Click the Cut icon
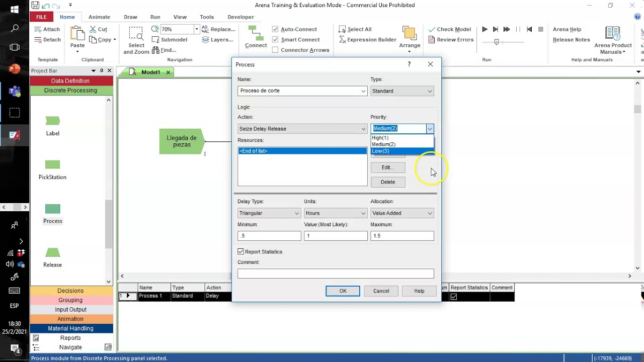 click(94, 29)
